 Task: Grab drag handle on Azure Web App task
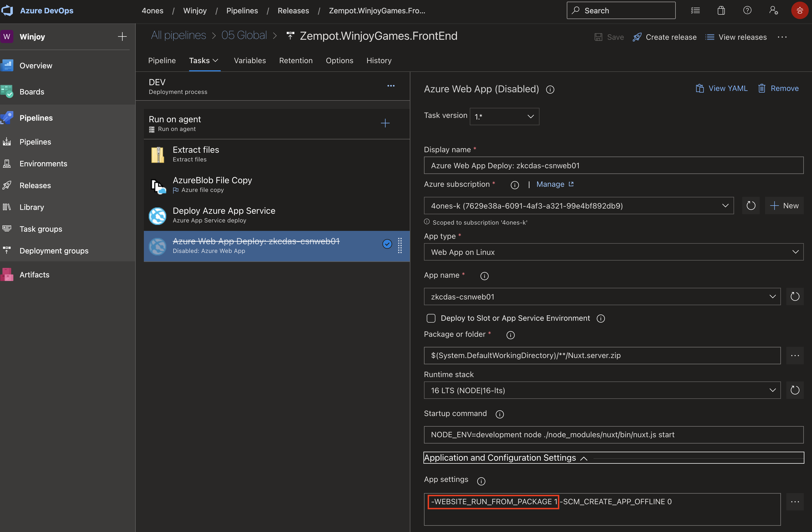tap(400, 246)
